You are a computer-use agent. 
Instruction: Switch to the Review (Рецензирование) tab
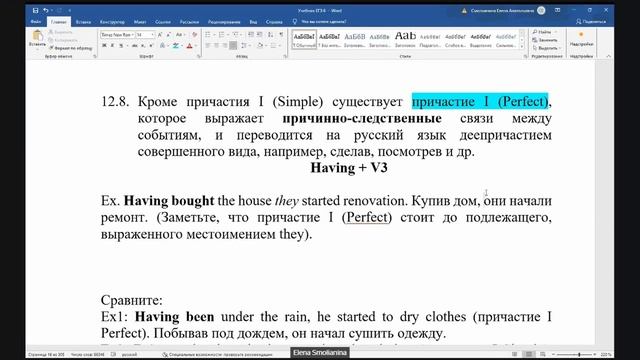pos(224,22)
